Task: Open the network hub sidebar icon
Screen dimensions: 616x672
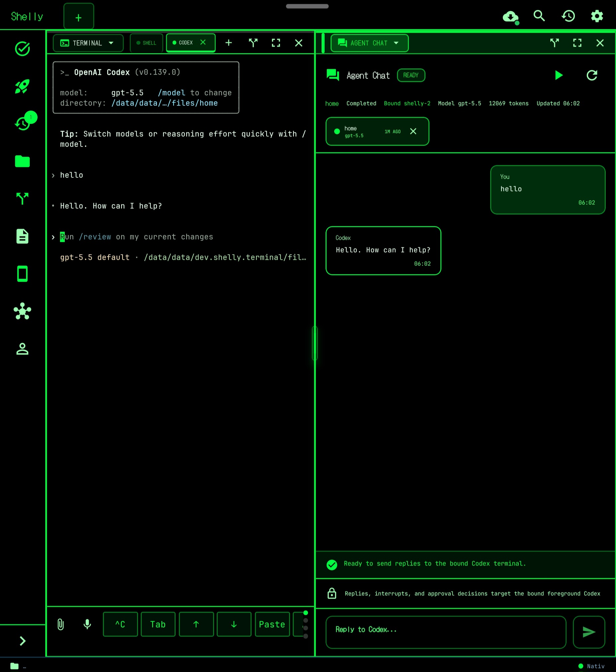Action: 22,311
